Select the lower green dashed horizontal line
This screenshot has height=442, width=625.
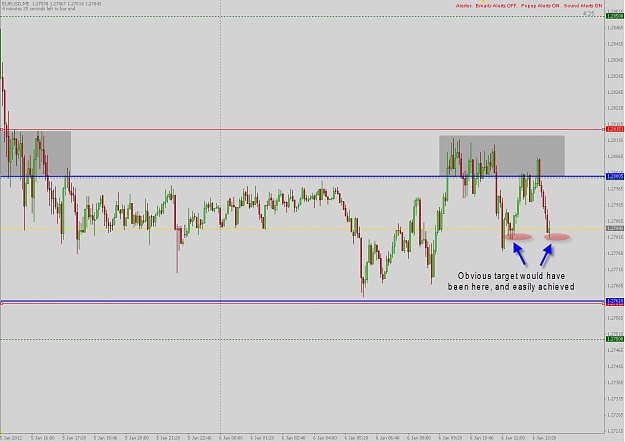(x=303, y=339)
